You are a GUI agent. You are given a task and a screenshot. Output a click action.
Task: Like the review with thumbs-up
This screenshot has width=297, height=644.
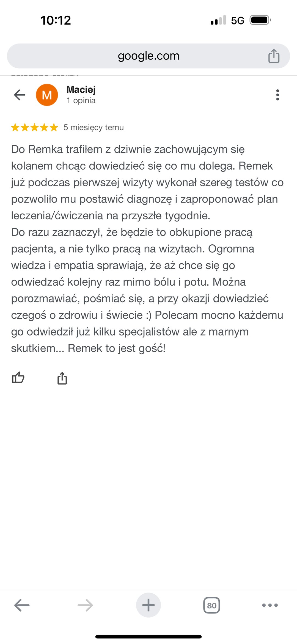coord(18,378)
